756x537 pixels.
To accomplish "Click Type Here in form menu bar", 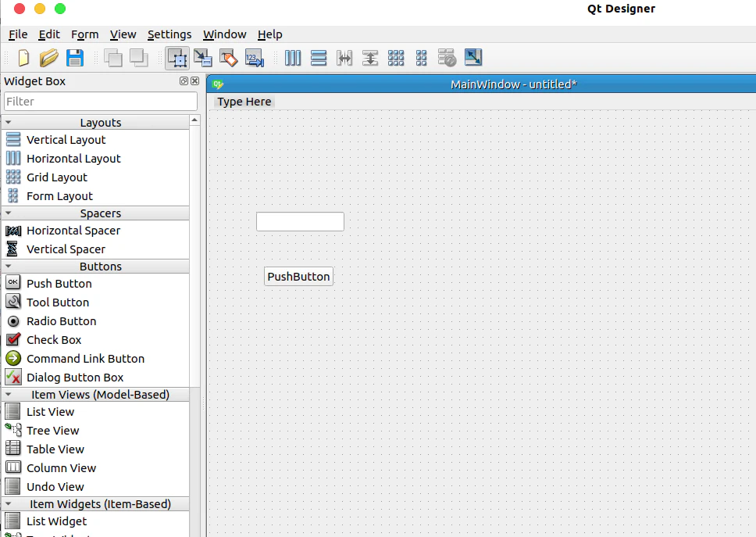I will pos(244,102).
